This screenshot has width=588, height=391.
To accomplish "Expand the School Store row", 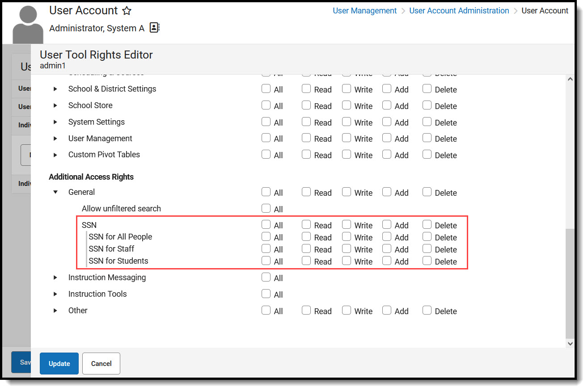I will pyautogui.click(x=55, y=105).
